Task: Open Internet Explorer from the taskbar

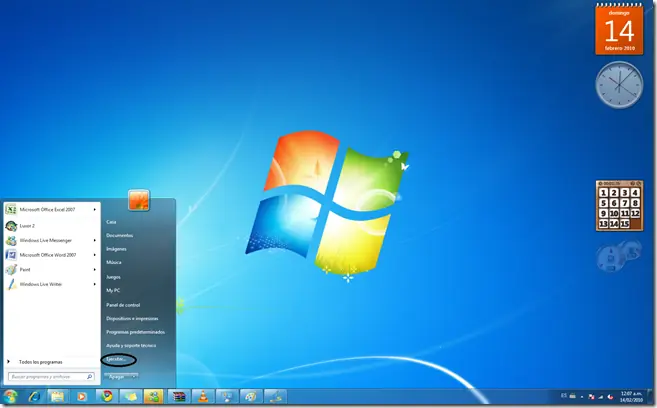Action: pyautogui.click(x=34, y=396)
